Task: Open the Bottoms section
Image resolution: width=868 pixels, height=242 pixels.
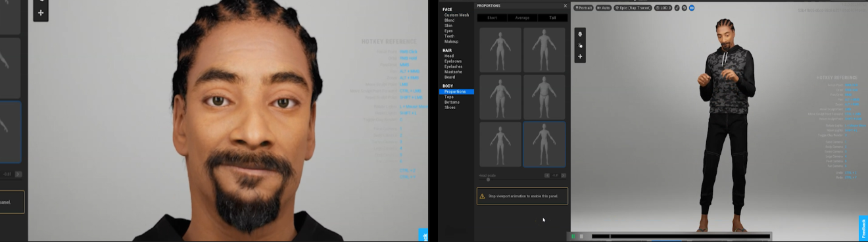Action: tap(452, 102)
